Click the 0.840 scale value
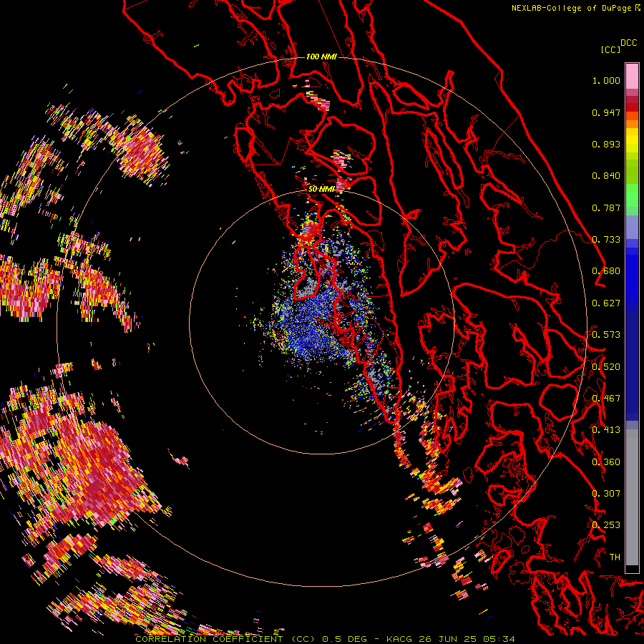The width and height of the screenshot is (644, 644). (606, 176)
